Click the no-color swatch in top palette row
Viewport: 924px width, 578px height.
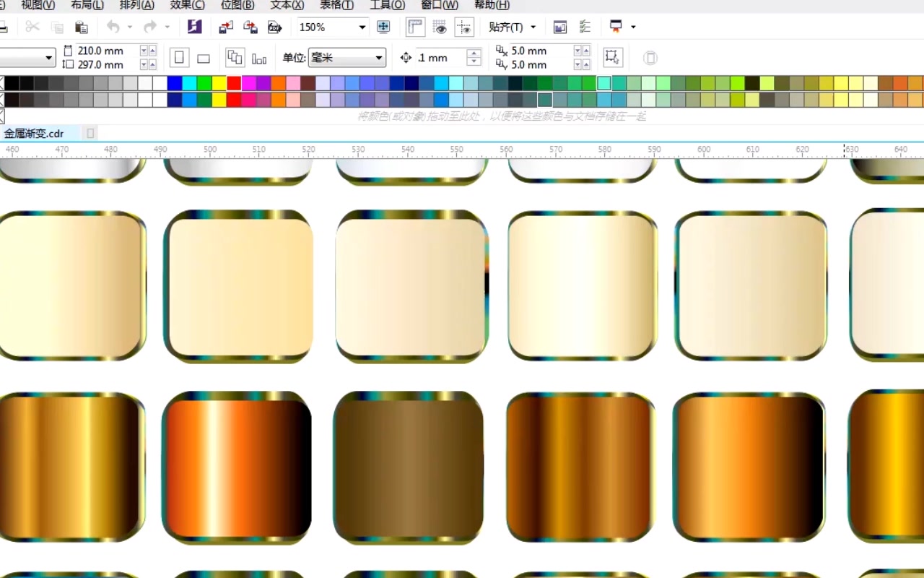[1, 82]
